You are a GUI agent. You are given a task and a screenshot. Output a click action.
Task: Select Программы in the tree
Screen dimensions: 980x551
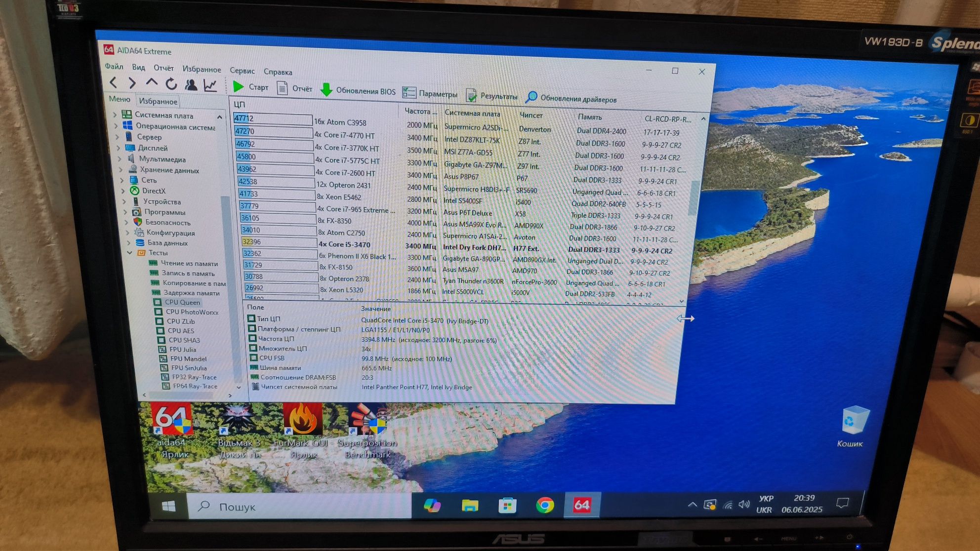pos(164,212)
